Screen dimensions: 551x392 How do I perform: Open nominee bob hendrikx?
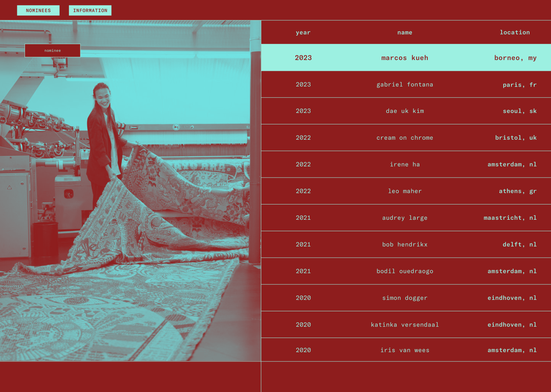406,244
